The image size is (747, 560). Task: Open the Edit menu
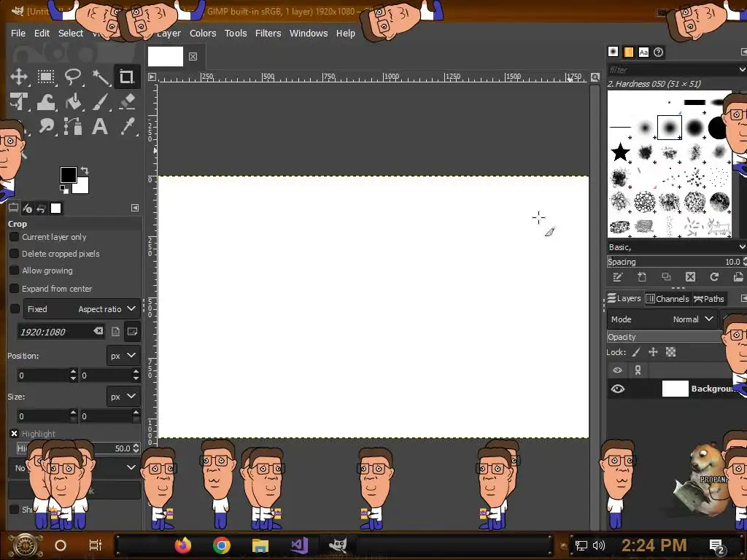[42, 33]
